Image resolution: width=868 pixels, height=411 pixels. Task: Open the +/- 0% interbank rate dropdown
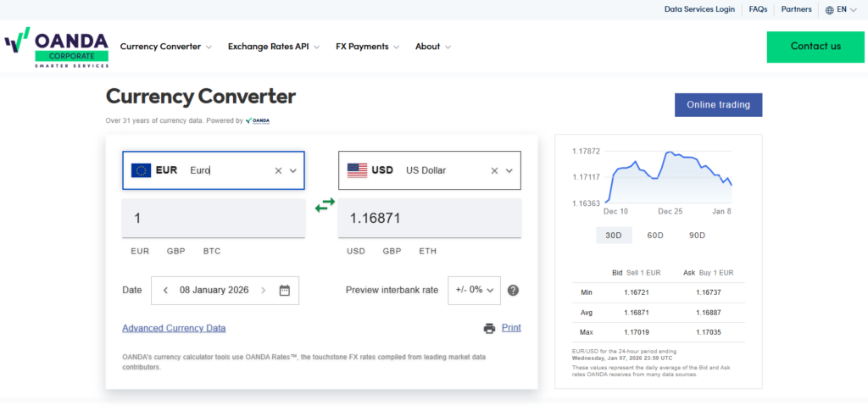475,290
